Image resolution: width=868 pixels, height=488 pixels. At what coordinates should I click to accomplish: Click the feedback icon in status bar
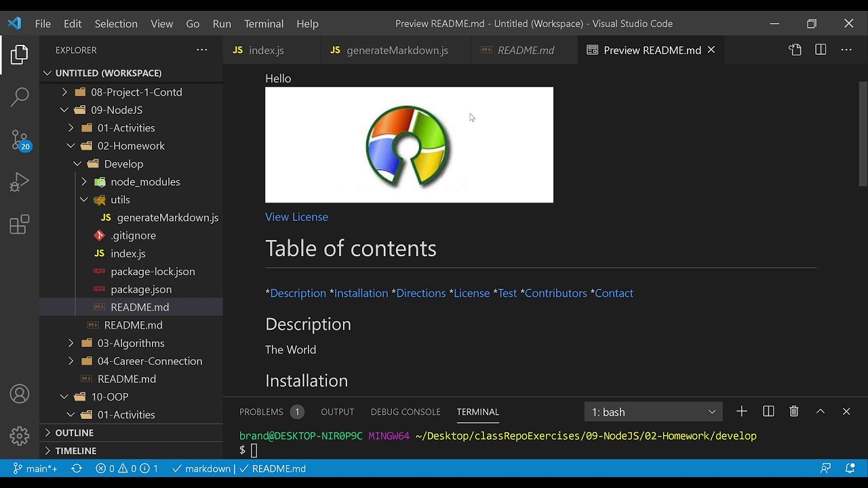825,468
